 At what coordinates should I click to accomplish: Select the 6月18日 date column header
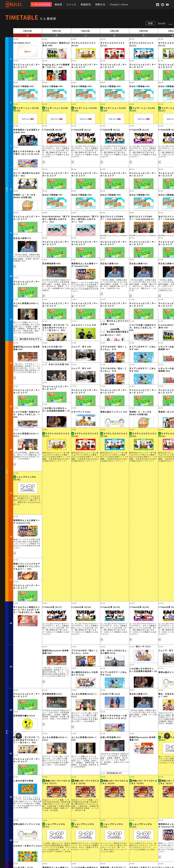pos(86,31)
